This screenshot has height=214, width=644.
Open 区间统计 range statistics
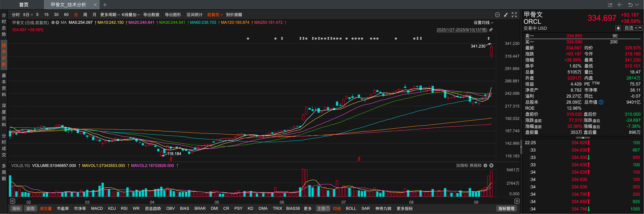195,15
